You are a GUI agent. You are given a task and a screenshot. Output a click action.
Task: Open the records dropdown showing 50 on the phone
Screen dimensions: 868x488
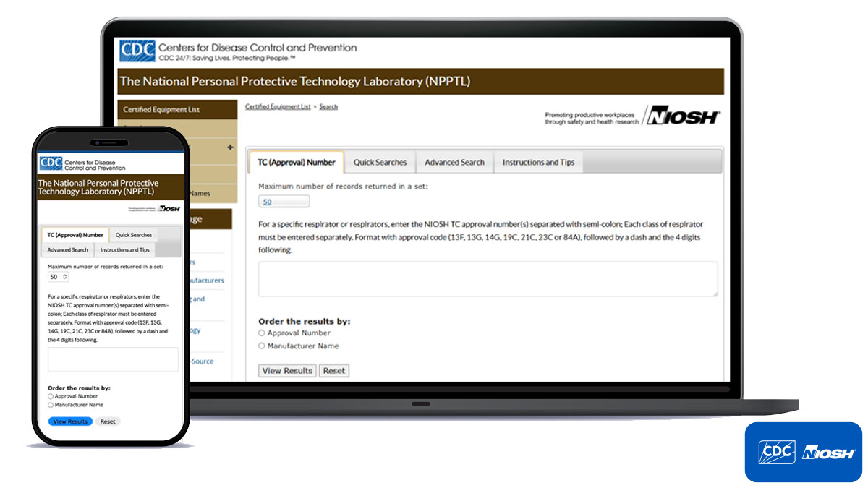(x=59, y=277)
